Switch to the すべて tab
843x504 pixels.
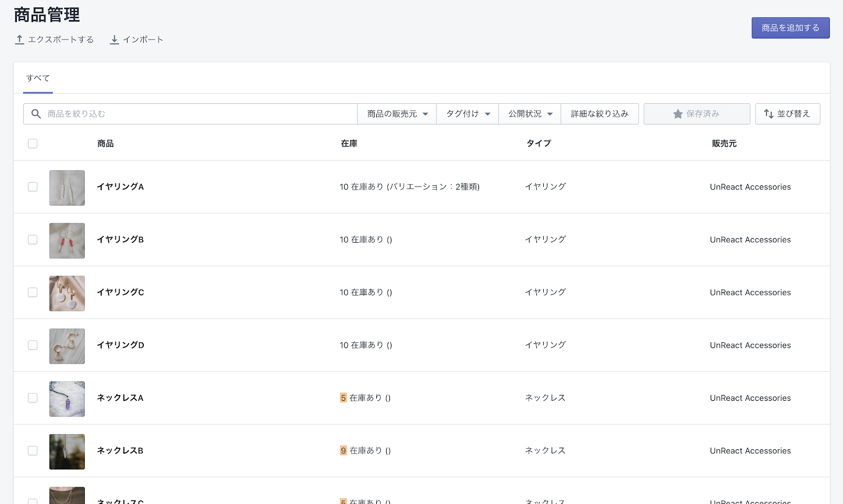pyautogui.click(x=38, y=78)
